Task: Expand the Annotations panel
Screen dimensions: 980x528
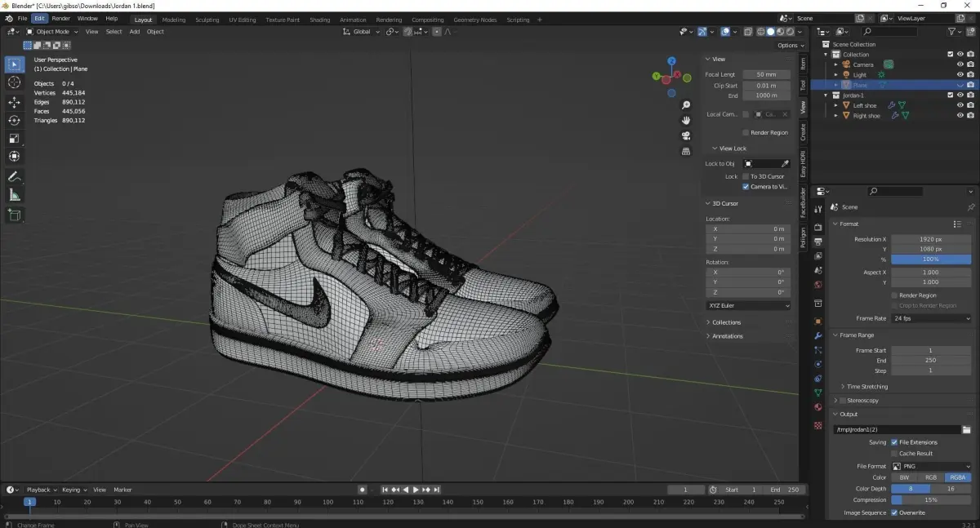Action: tap(727, 336)
